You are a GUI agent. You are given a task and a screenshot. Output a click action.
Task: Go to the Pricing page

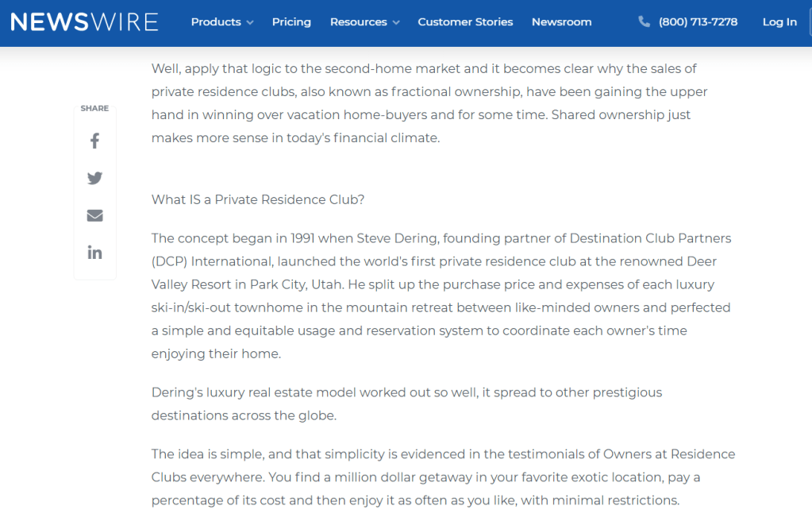tap(291, 22)
